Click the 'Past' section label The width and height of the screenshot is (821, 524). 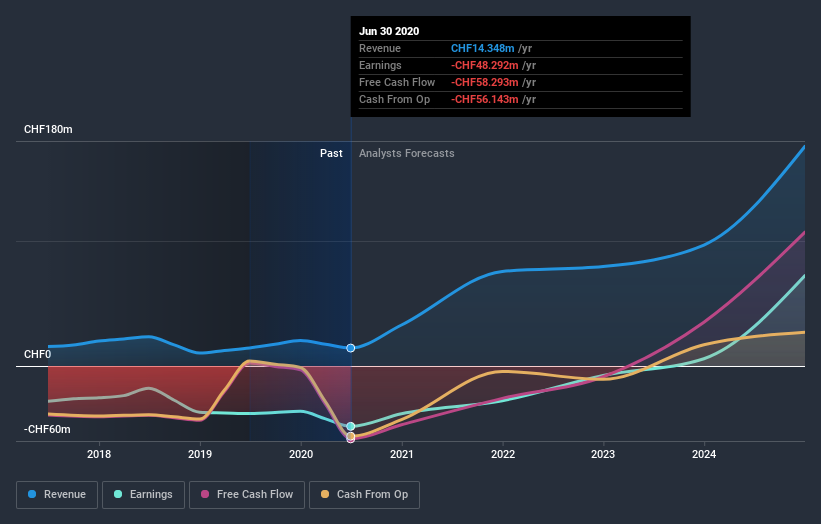(331, 153)
